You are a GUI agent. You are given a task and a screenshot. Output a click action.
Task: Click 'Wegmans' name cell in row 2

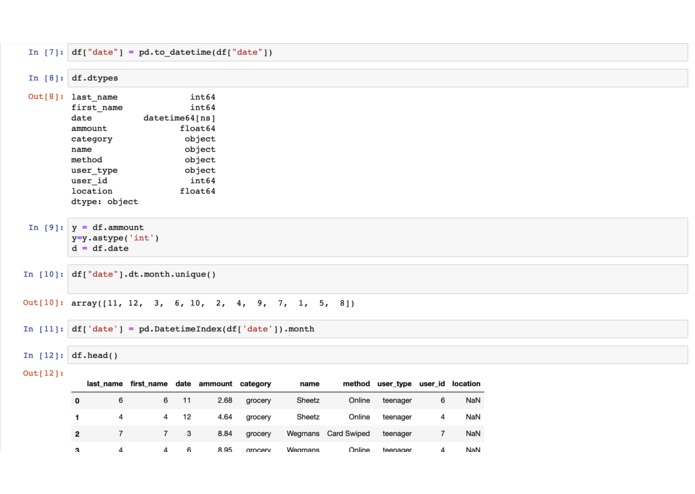[x=303, y=433]
